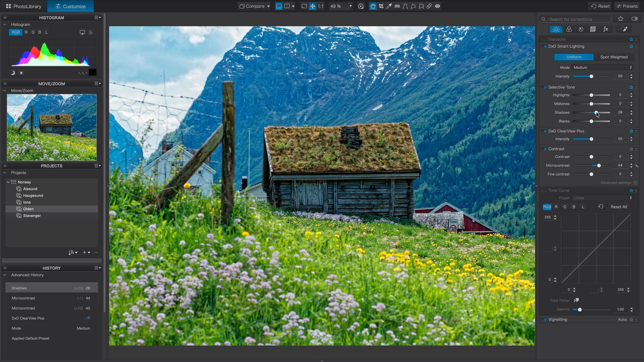Image resolution: width=644 pixels, height=362 pixels.
Task: Open Presets button
Action: coord(627,6)
